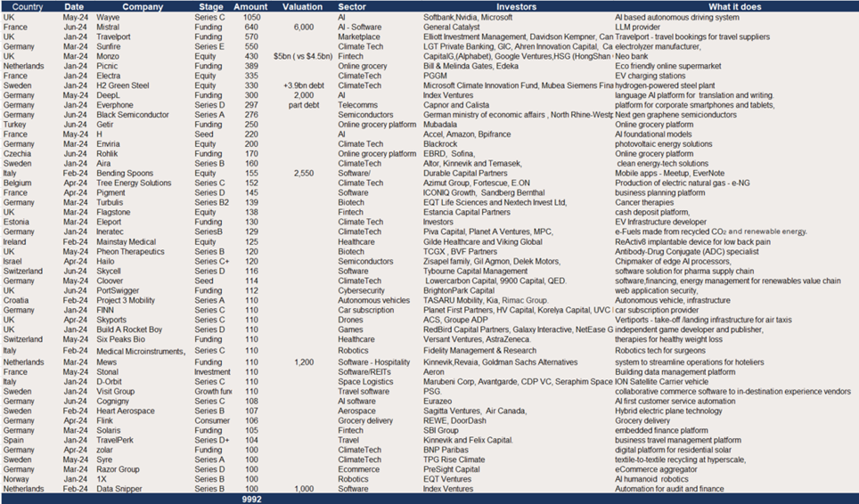Select the Aira company cell
This screenshot has height=504, width=859.
[x=103, y=164]
